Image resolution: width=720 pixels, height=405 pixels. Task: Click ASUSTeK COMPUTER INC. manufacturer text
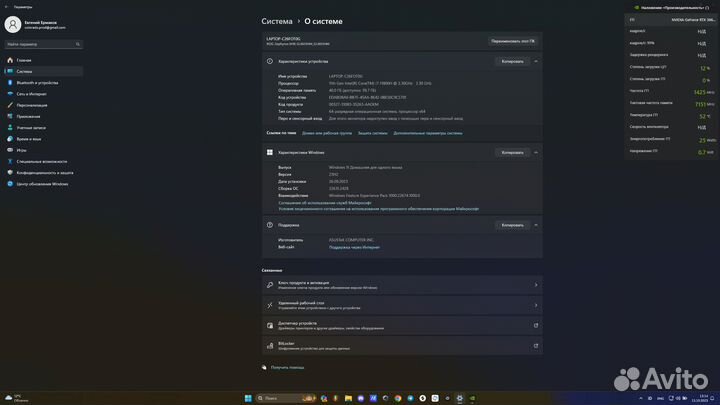click(351, 240)
